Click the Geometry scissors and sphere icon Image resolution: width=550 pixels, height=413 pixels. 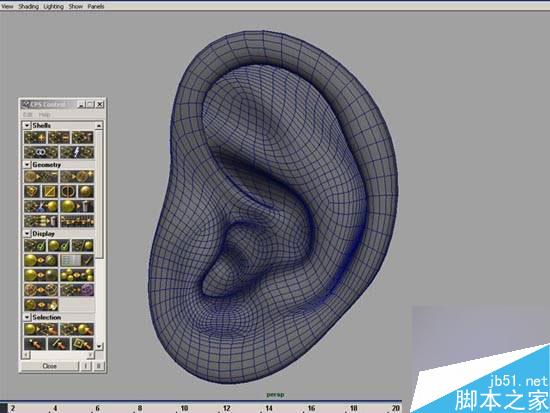[41, 206]
